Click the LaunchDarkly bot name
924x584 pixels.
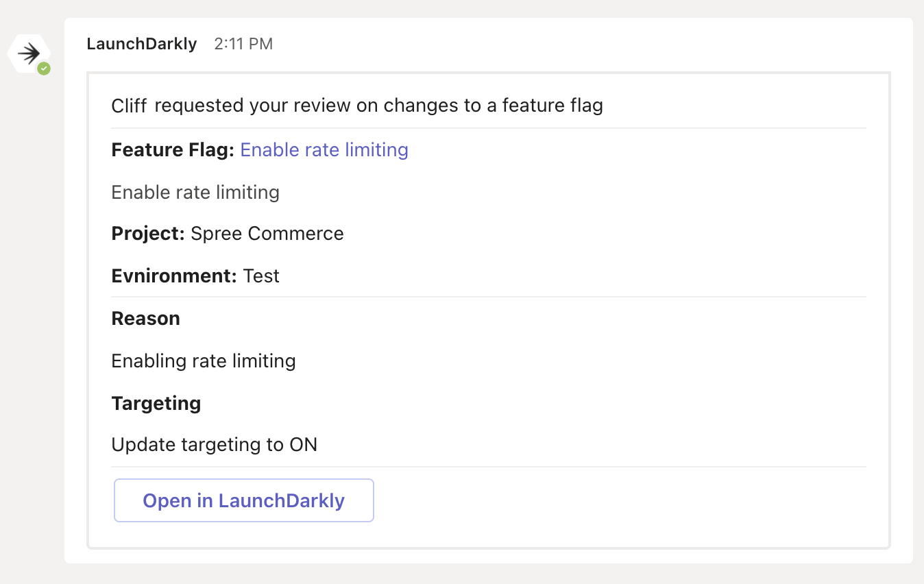(x=141, y=43)
